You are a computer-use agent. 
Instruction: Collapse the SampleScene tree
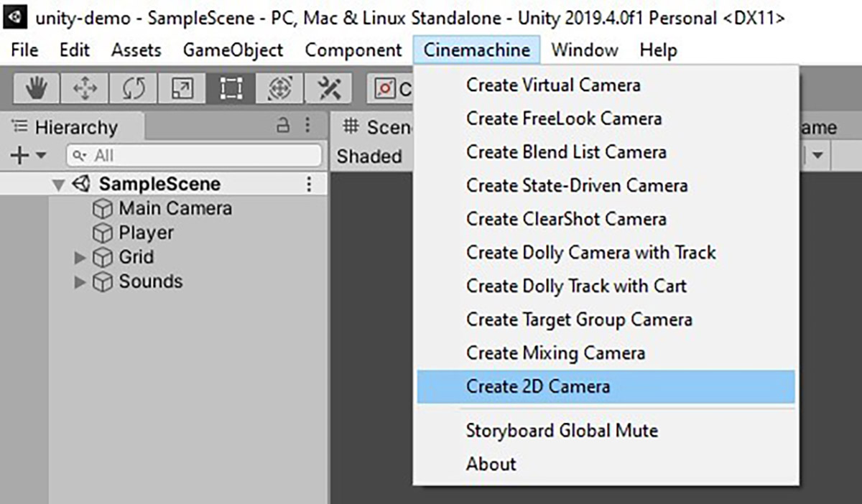(x=59, y=185)
